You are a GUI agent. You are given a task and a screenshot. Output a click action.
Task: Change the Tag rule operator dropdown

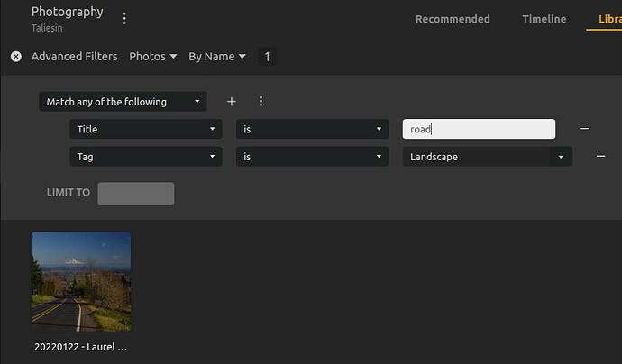(312, 157)
